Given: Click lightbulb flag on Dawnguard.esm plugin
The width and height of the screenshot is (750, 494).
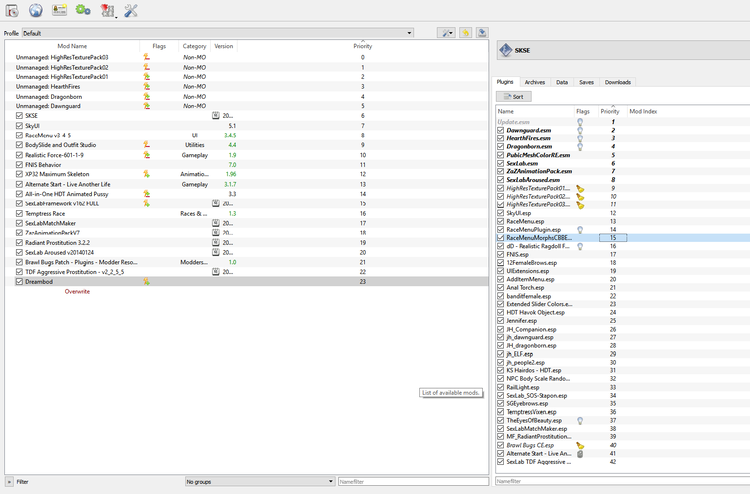Looking at the screenshot, I should point(580,130).
